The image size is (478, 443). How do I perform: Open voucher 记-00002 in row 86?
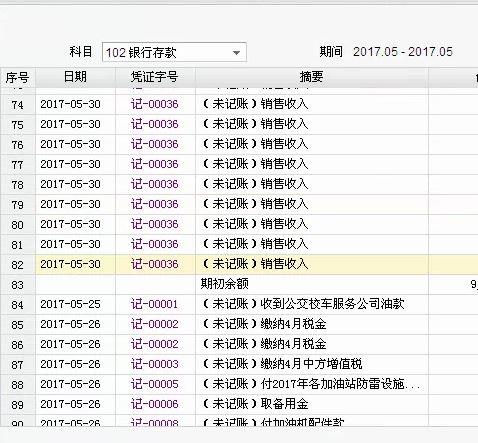[x=155, y=344]
